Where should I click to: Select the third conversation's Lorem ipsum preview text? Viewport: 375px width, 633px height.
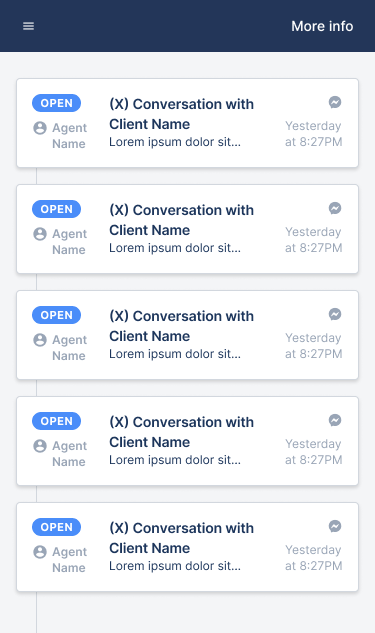click(x=175, y=354)
